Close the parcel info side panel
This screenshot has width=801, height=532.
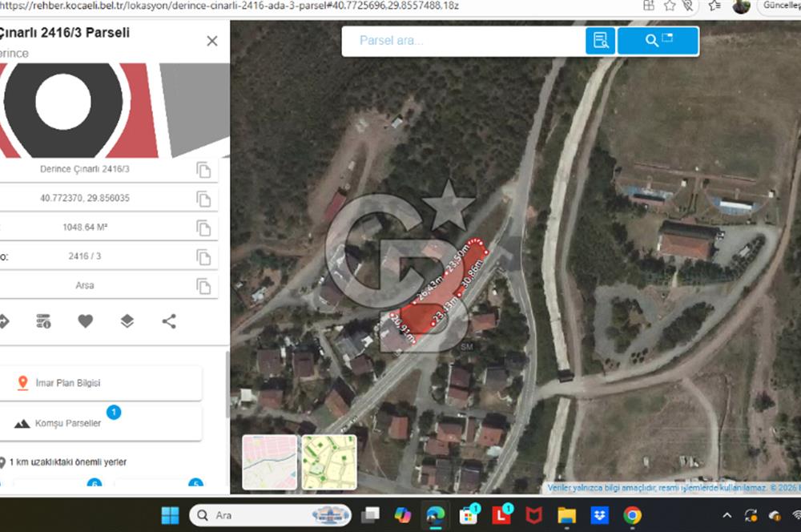pyautogui.click(x=211, y=41)
